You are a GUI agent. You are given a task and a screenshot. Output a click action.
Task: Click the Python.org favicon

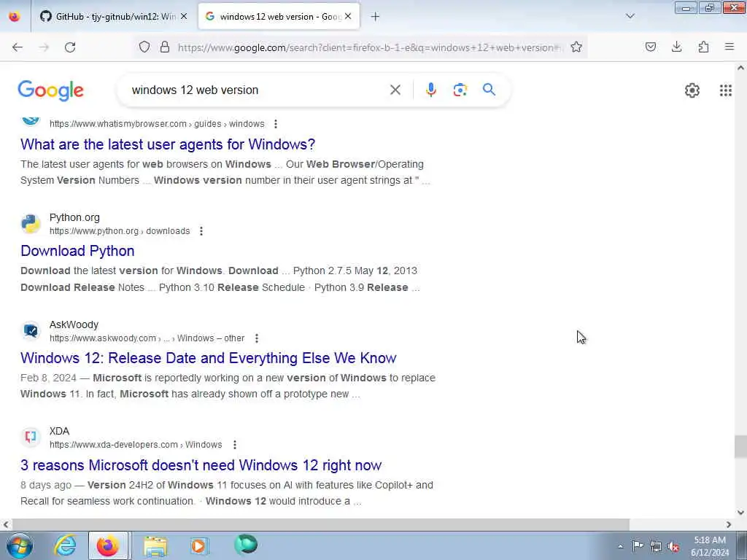[31, 224]
